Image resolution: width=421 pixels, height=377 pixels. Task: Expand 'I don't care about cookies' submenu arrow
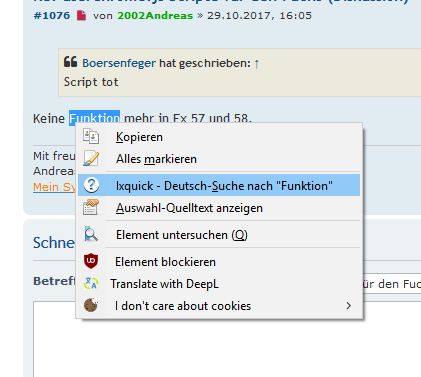pos(348,306)
